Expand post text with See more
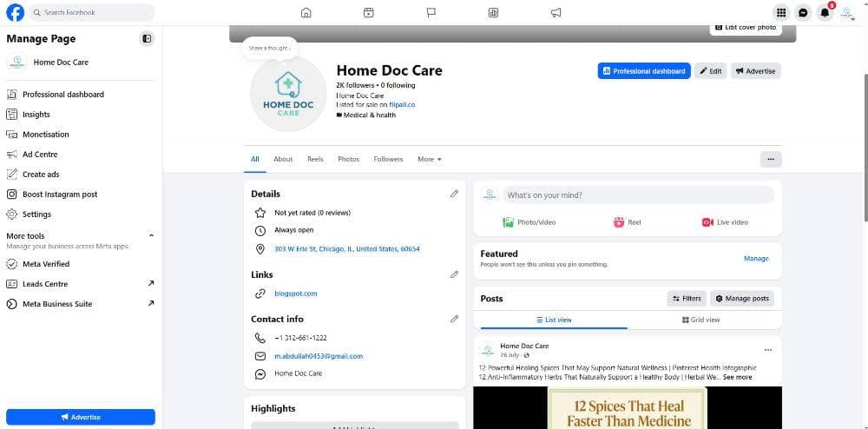 [737, 377]
